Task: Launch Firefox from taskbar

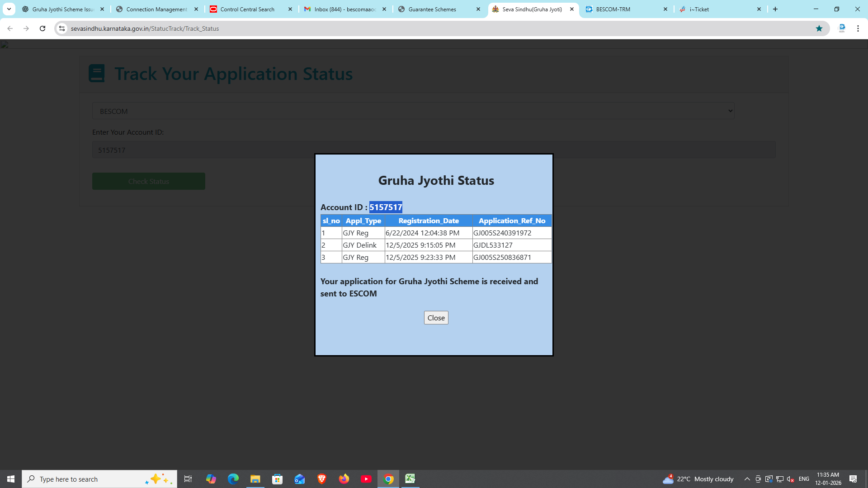Action: 344,479
